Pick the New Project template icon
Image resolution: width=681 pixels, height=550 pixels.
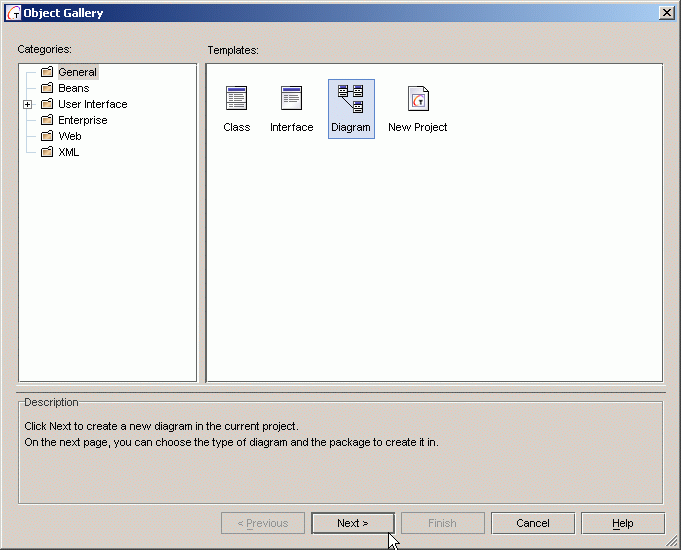(418, 98)
